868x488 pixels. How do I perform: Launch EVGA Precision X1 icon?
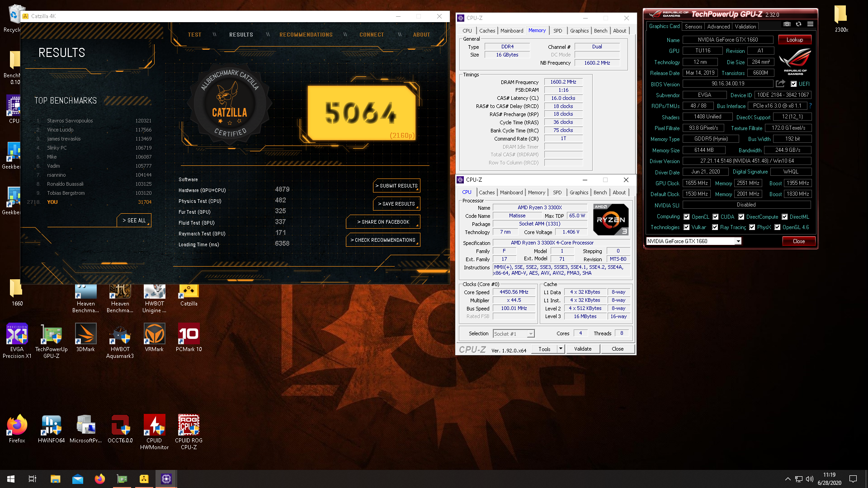coord(17,341)
